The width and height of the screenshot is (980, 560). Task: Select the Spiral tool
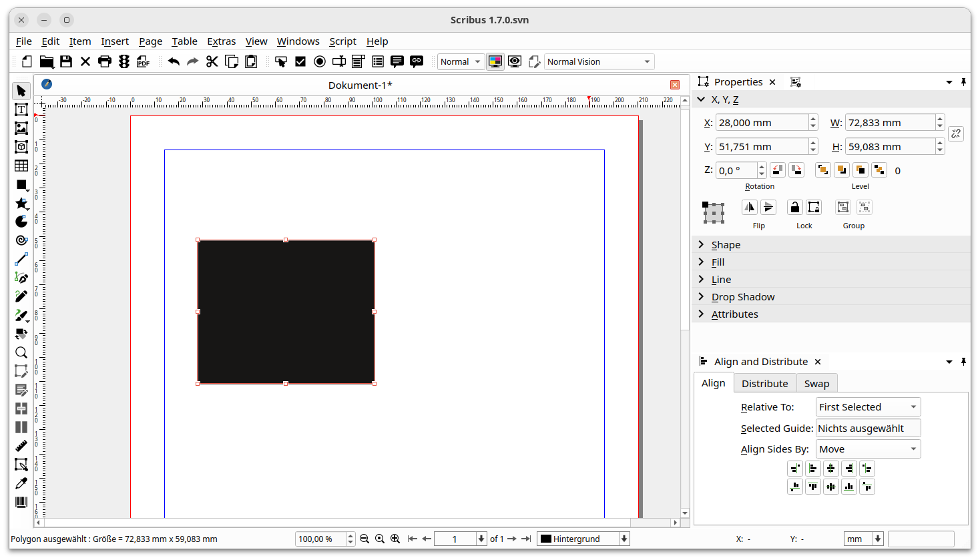[x=21, y=240]
